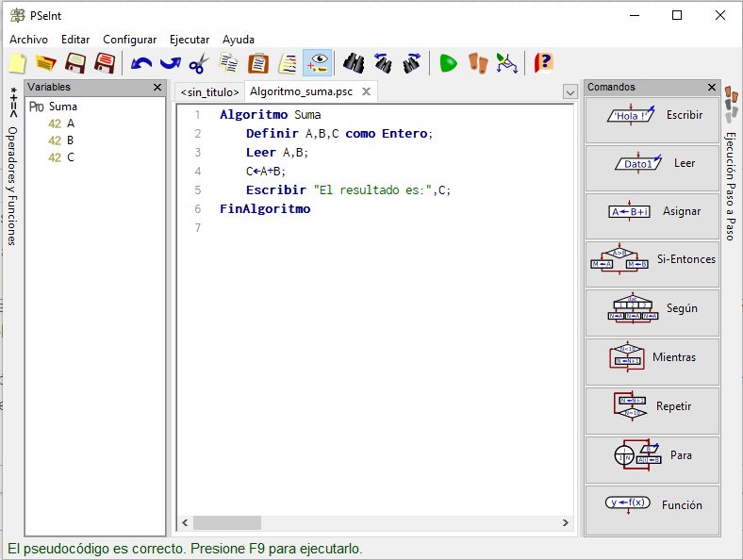Find previous with the left-arrow binoculars
The height and width of the screenshot is (560, 743).
tap(383, 63)
